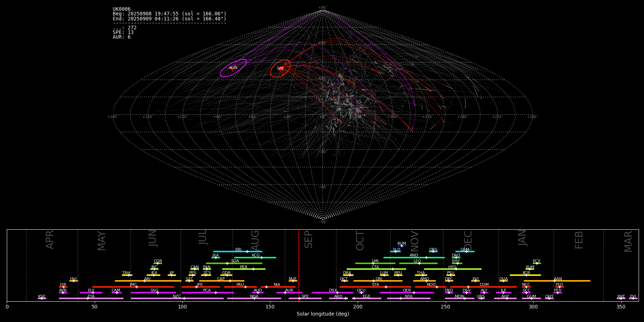Click the AUG month label
Viewport: 644px width, 322px height.
[255, 240]
